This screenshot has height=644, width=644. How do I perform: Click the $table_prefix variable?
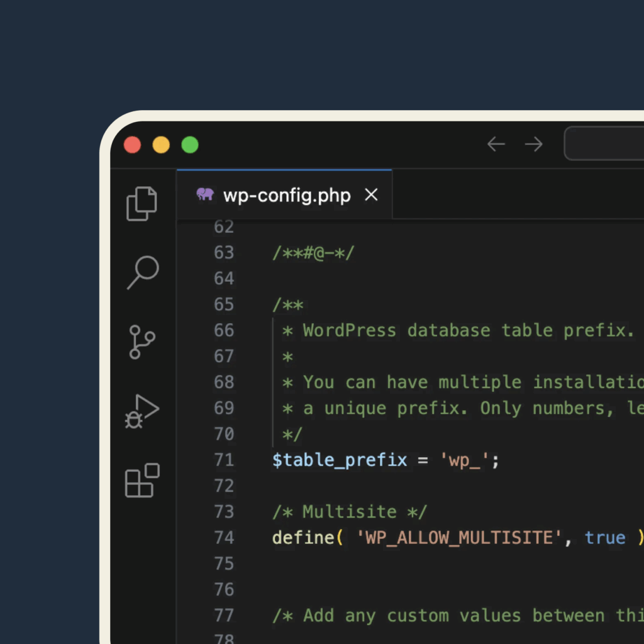coord(340,460)
